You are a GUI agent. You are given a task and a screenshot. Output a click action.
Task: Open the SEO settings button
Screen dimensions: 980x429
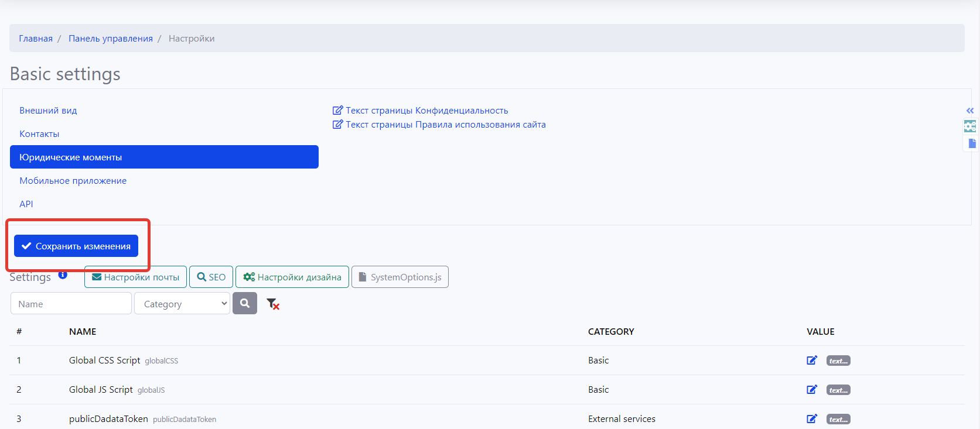(211, 277)
